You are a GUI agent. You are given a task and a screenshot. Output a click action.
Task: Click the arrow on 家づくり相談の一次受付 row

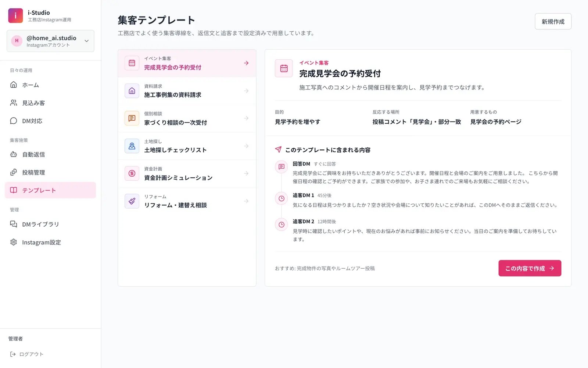pos(246,118)
